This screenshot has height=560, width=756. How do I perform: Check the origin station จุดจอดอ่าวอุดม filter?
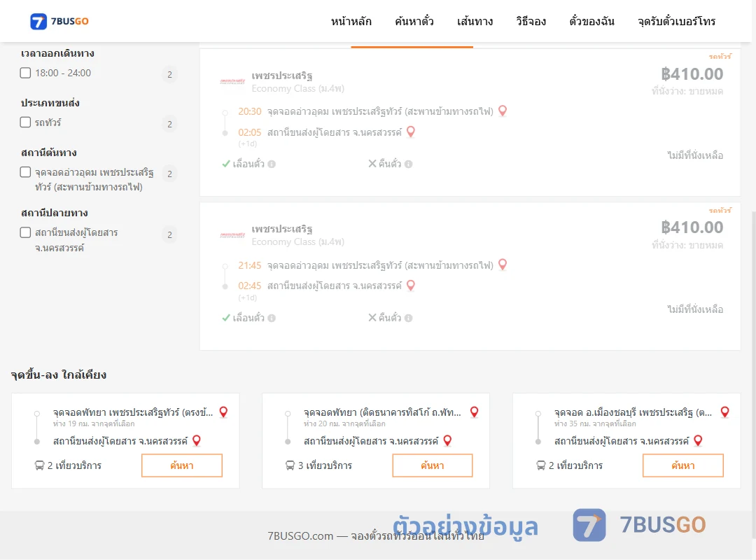click(26, 171)
